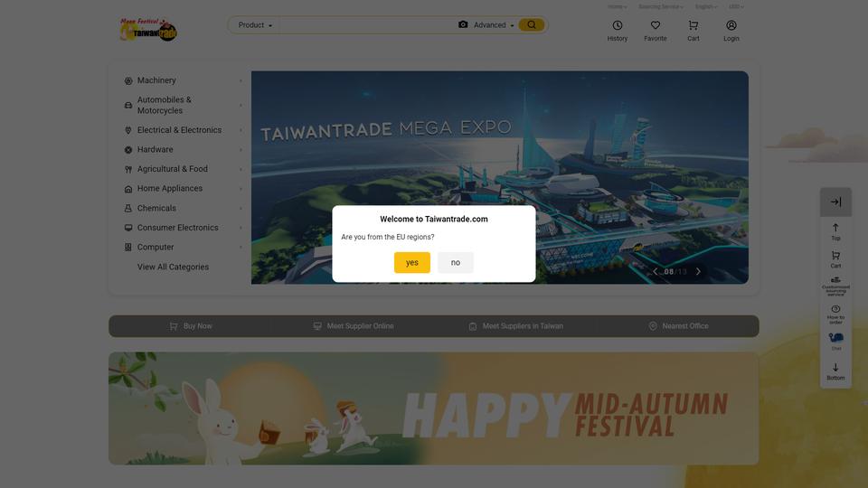The height and width of the screenshot is (488, 868).
Task: Expand the Chemicals submenu arrow
Action: [x=241, y=209]
